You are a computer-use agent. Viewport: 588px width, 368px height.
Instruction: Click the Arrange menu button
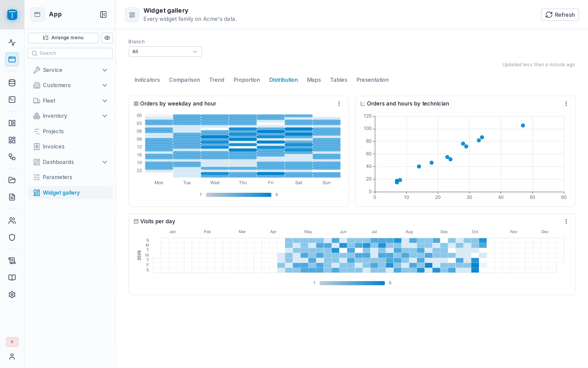(63, 38)
